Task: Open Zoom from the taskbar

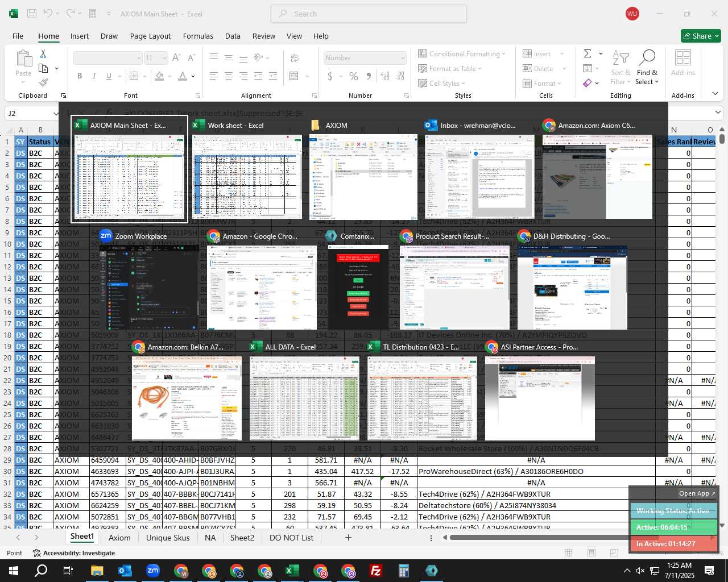Action: [x=153, y=571]
